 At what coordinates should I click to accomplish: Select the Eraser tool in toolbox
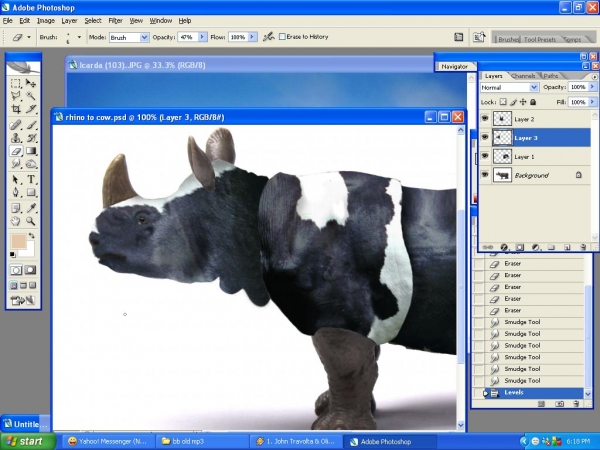coord(16,151)
